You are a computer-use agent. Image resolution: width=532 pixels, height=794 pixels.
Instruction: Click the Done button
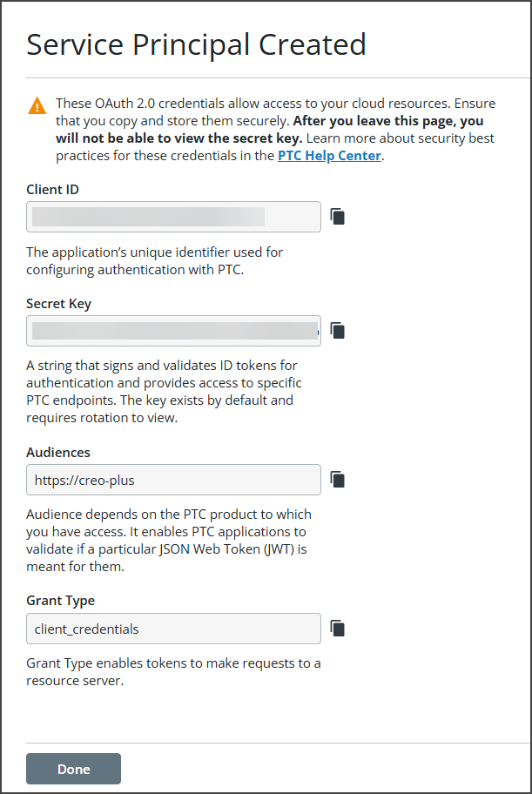pos(73,769)
